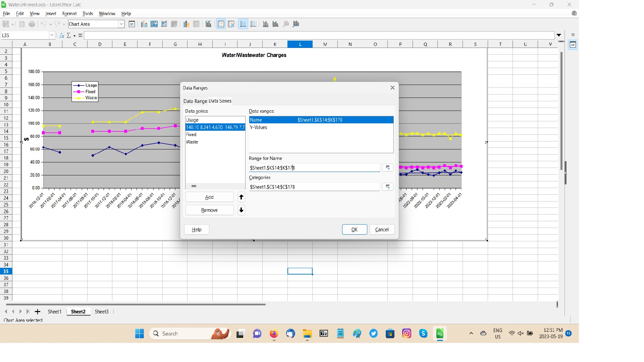Show data labels via the Data Labels icon

click(x=231, y=24)
